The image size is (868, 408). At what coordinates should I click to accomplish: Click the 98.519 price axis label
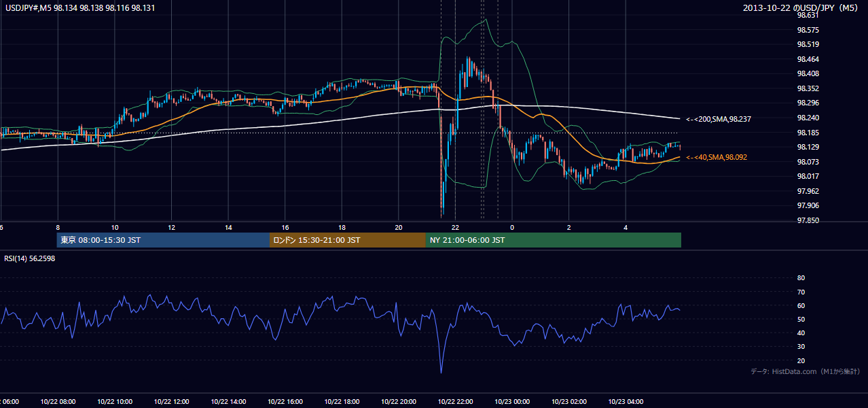click(808, 44)
